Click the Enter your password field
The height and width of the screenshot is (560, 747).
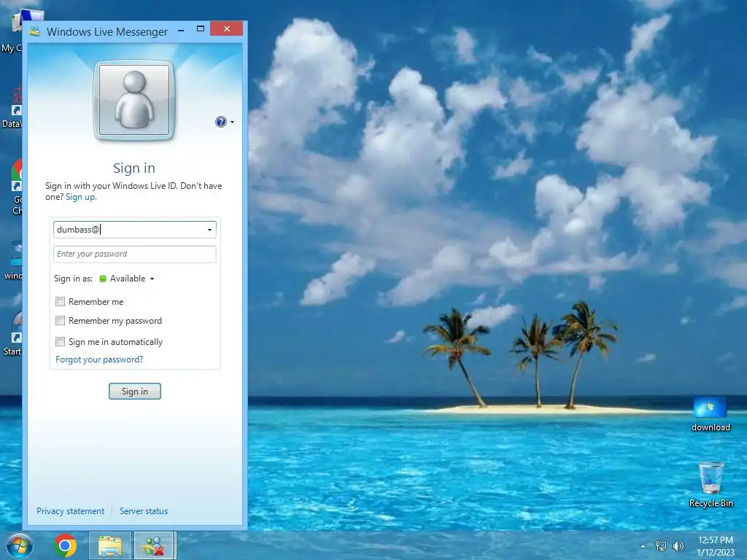(135, 254)
